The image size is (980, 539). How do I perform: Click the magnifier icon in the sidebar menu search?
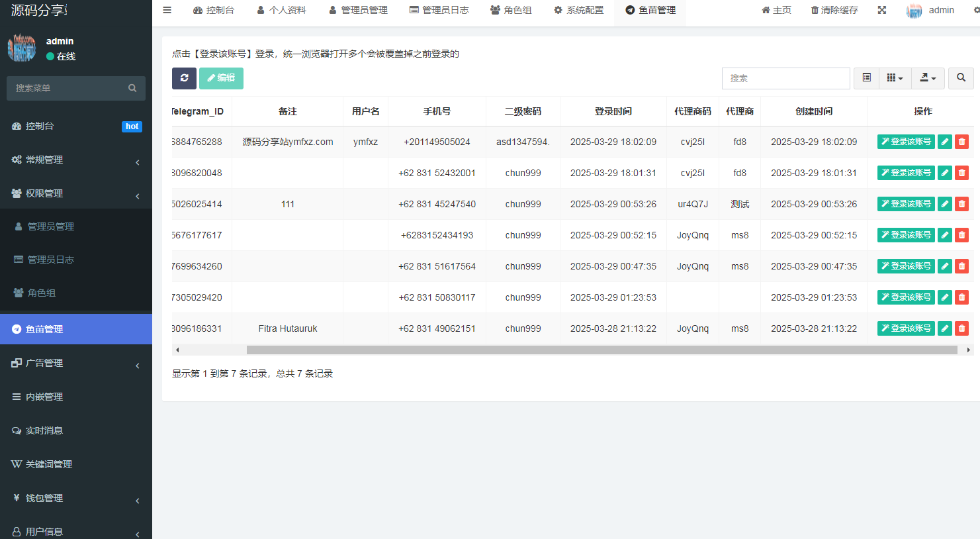pyautogui.click(x=132, y=88)
